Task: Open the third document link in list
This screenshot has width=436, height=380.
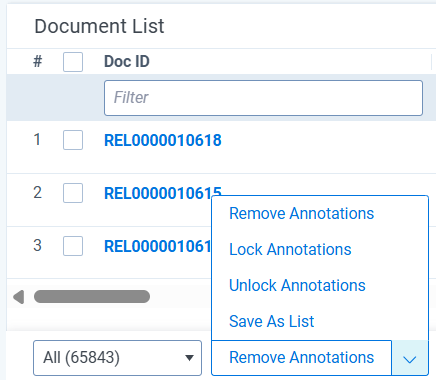Action: 158,246
